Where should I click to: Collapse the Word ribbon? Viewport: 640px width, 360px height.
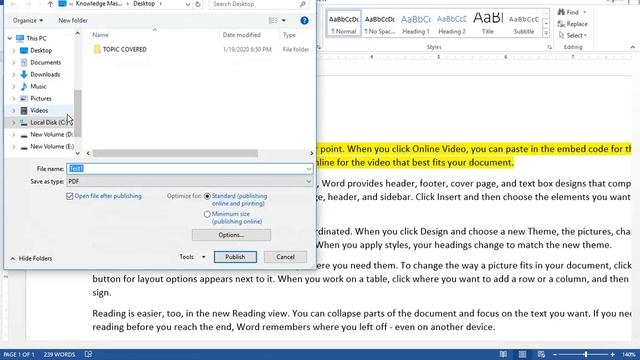(632, 47)
